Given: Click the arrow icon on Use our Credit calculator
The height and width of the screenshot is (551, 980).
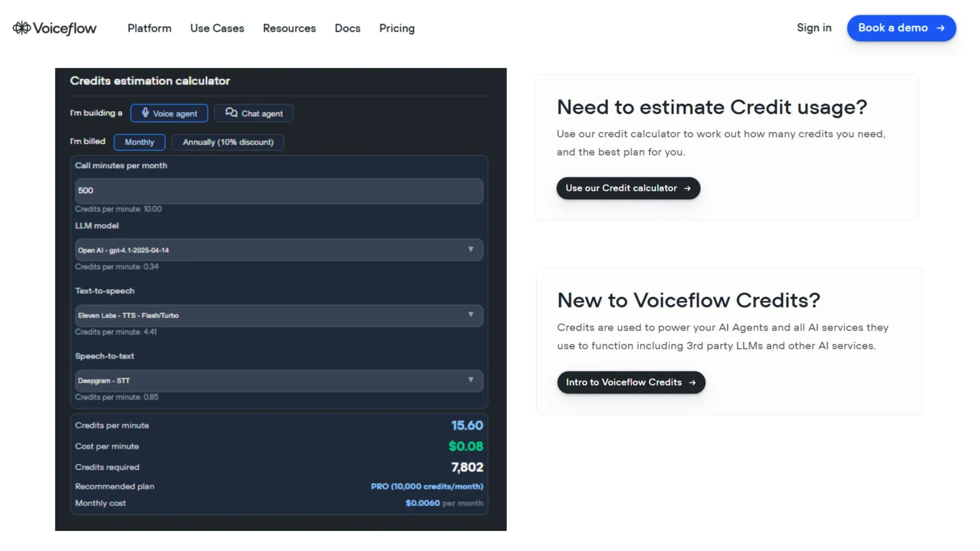Looking at the screenshot, I should (x=687, y=188).
